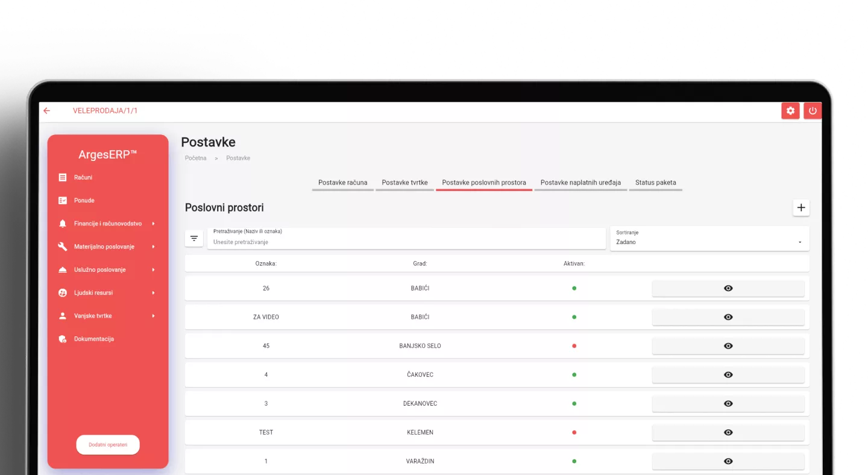Viewport: 868px width, 475px height.
Task: Click the red power logout icon
Action: tap(812, 111)
